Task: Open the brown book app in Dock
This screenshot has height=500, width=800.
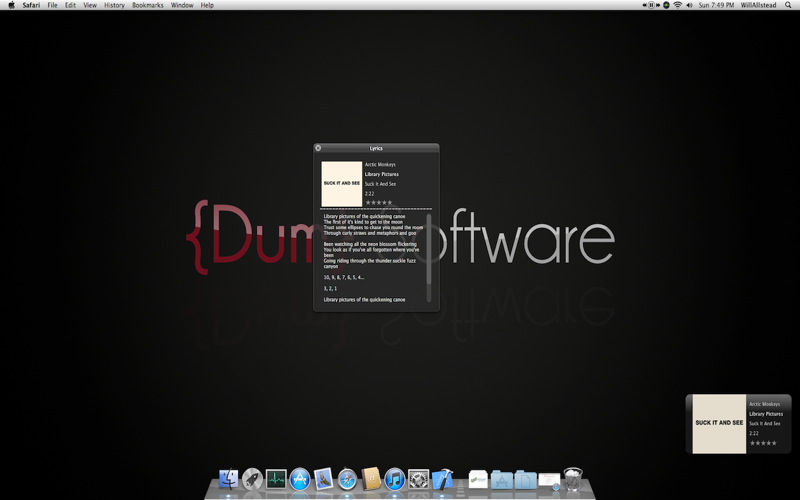Action: point(371,479)
